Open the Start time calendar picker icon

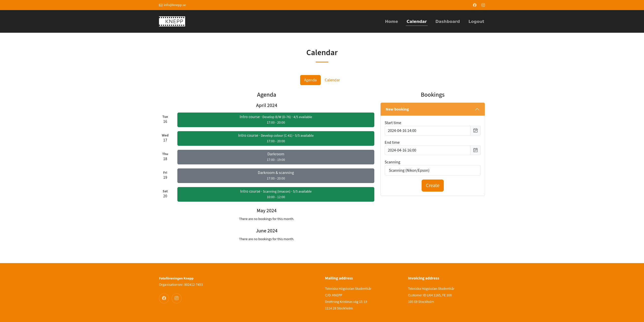475,131
